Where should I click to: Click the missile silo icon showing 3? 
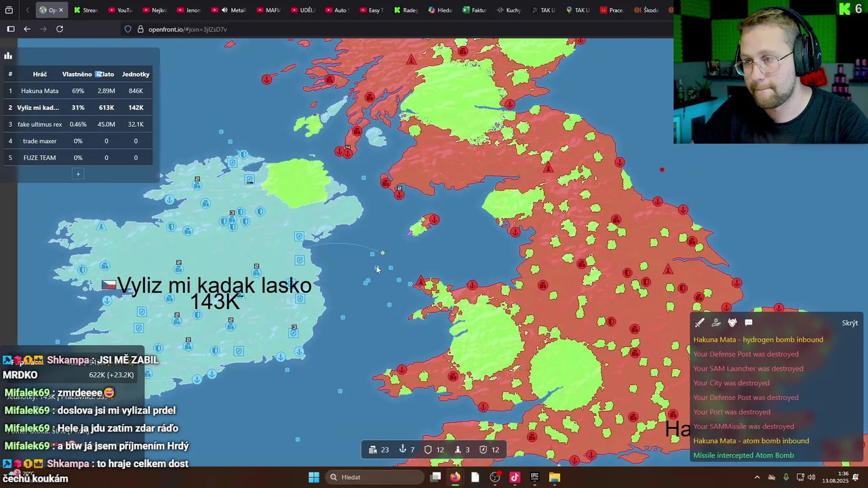(458, 449)
